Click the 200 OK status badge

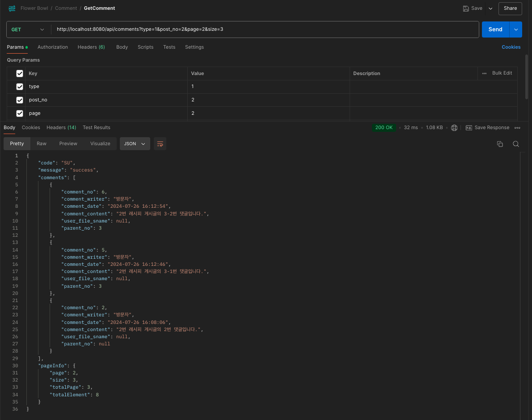(x=384, y=128)
